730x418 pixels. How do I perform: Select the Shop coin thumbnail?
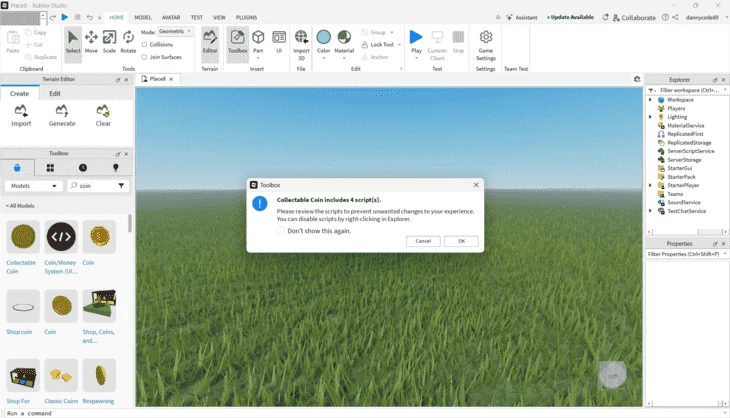(x=23, y=306)
